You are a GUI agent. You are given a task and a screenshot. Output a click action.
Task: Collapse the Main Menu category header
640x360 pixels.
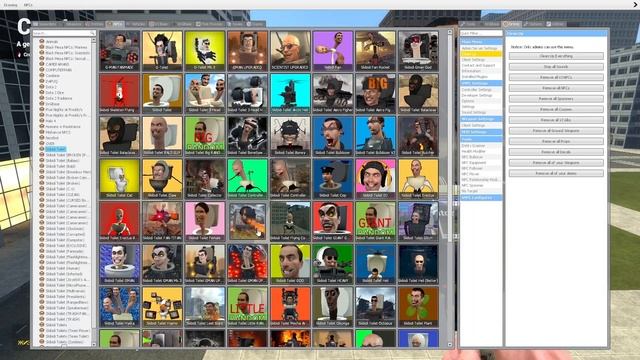tap(481, 42)
